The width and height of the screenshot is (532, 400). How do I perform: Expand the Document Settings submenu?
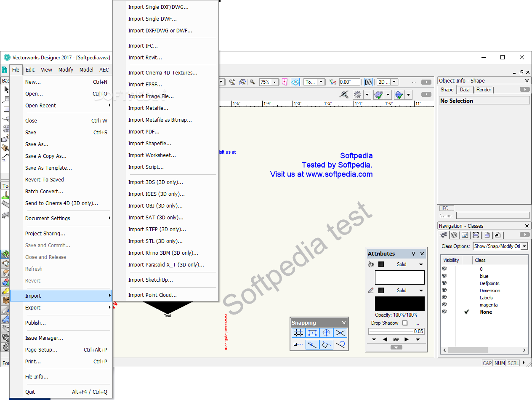61,218
